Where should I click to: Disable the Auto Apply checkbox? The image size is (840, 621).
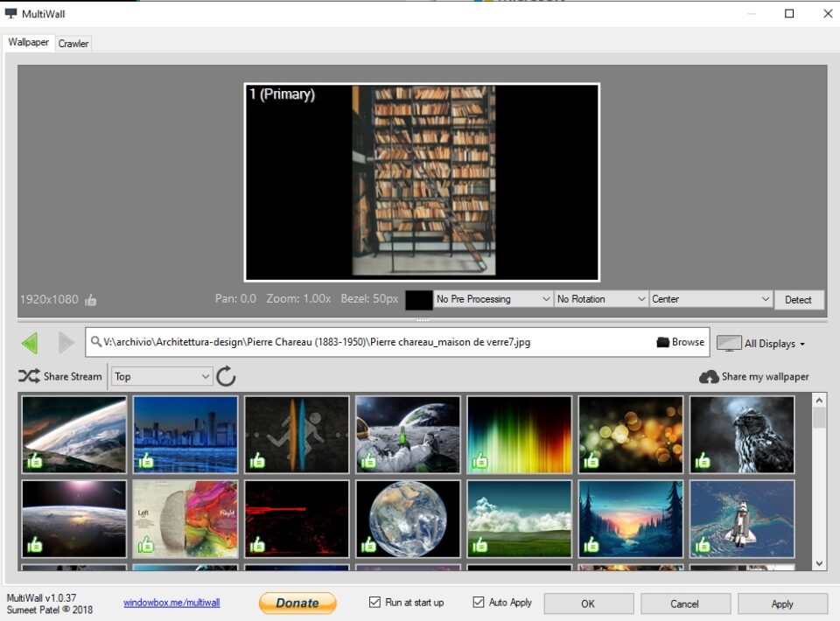click(479, 603)
